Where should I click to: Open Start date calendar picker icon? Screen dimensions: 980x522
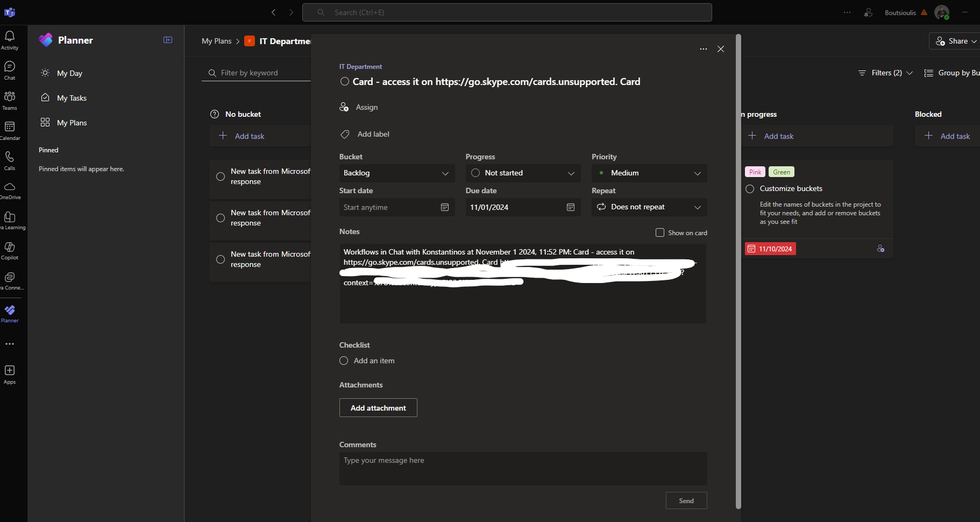445,207
